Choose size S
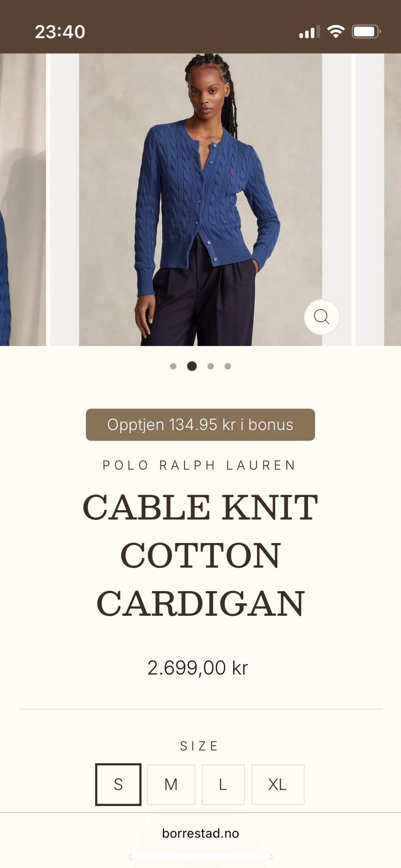The width and height of the screenshot is (401, 868). tap(118, 784)
